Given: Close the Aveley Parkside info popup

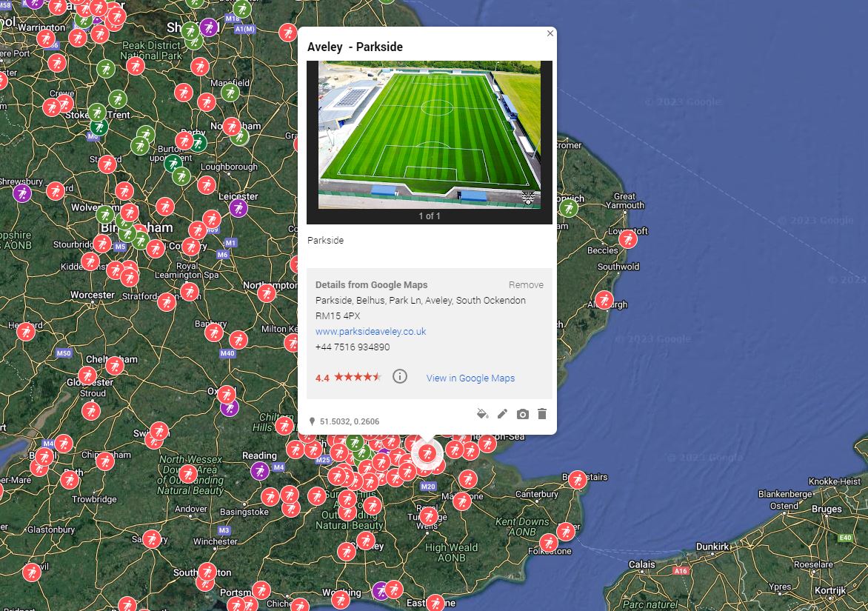Looking at the screenshot, I should pyautogui.click(x=550, y=33).
